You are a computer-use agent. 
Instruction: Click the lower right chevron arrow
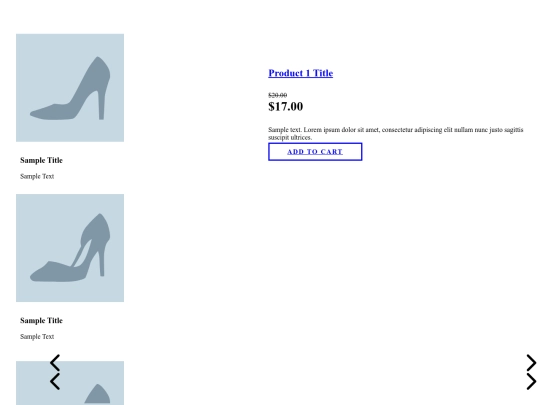[x=531, y=381]
